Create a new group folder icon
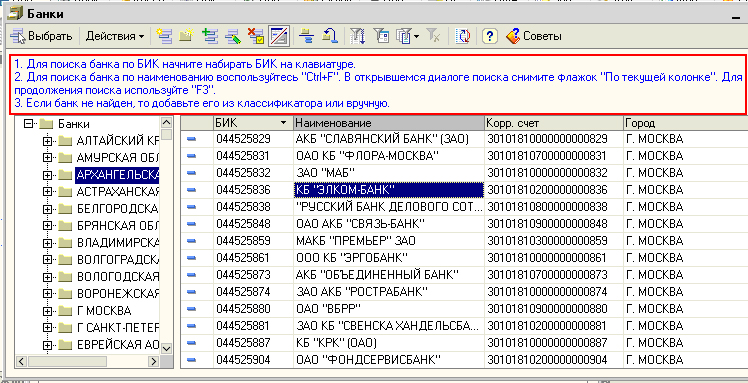The width and height of the screenshot is (748, 383). coord(186,36)
